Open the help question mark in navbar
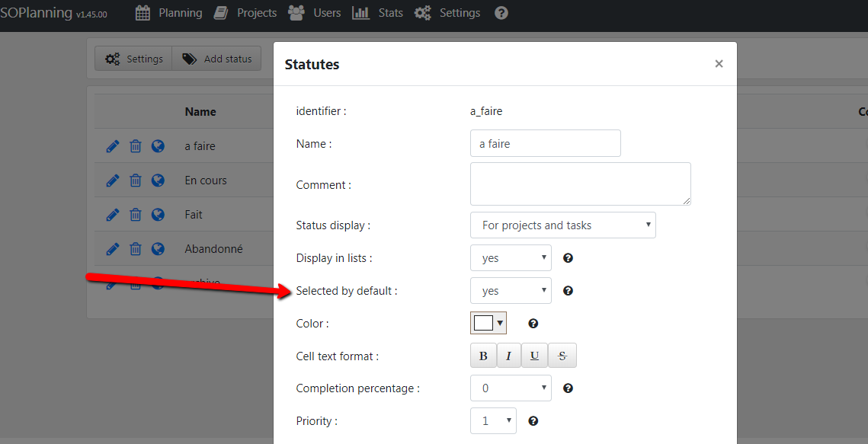 pos(501,13)
